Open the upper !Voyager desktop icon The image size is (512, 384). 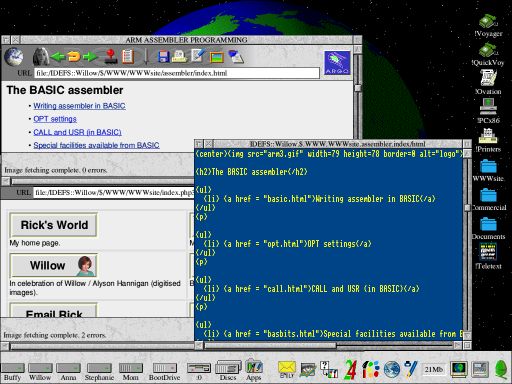488,26
